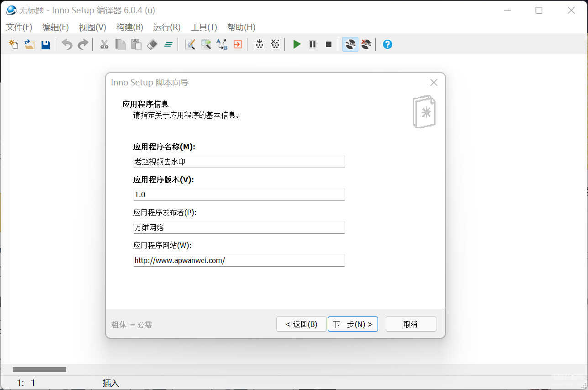588x390 pixels.
Task: Click the 应用程序名称(M): label
Action: coord(164,147)
